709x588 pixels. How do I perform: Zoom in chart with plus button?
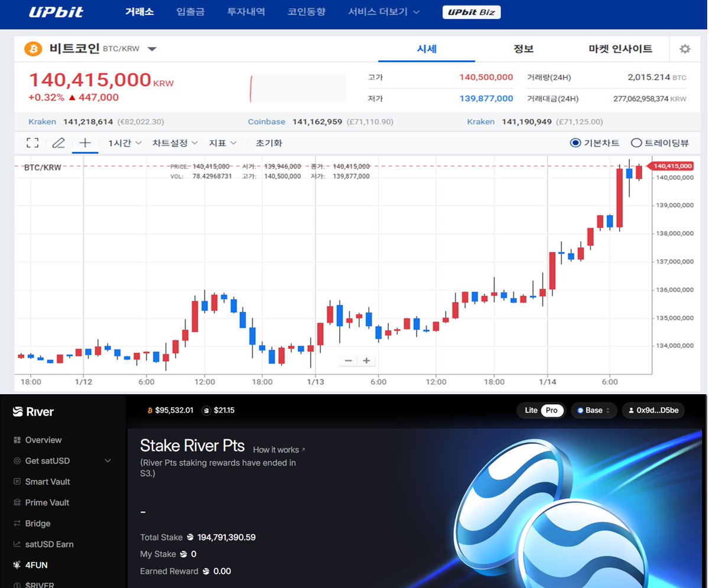point(366,360)
